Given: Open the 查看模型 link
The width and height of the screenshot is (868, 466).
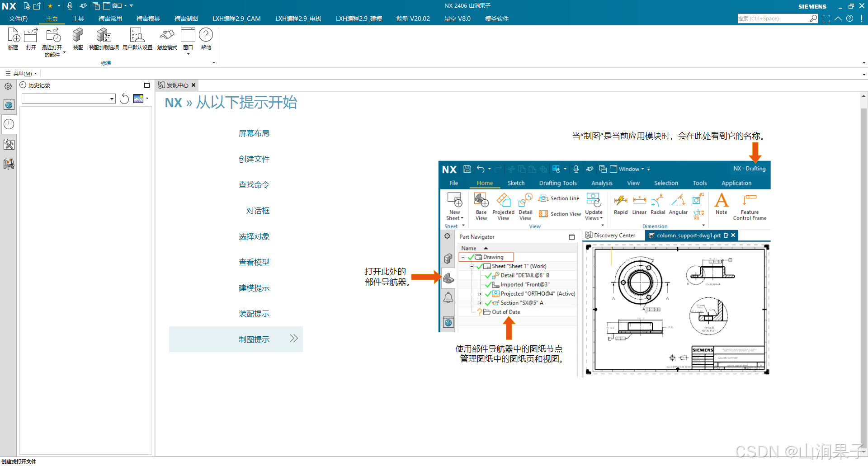Looking at the screenshot, I should 254,262.
